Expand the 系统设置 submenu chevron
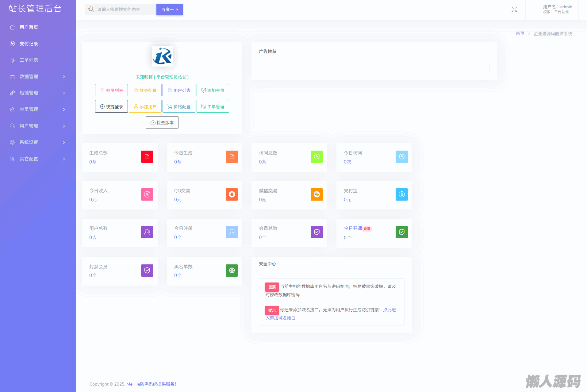 tap(64, 142)
